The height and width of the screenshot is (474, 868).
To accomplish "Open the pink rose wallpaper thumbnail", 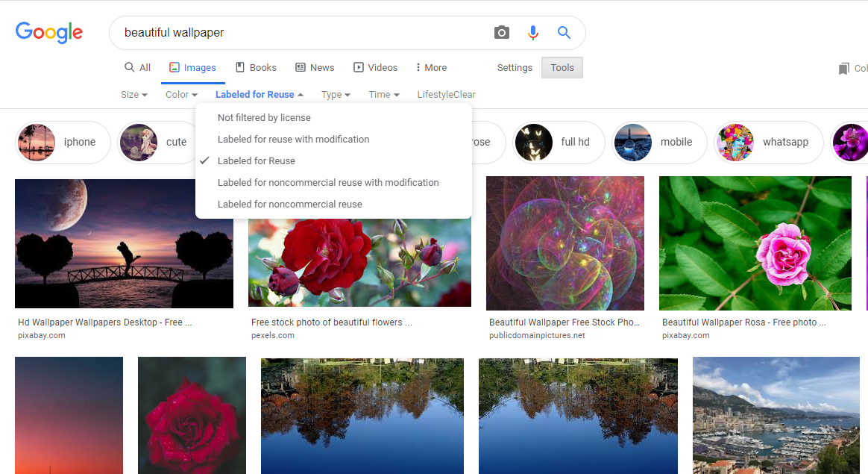I will [755, 243].
